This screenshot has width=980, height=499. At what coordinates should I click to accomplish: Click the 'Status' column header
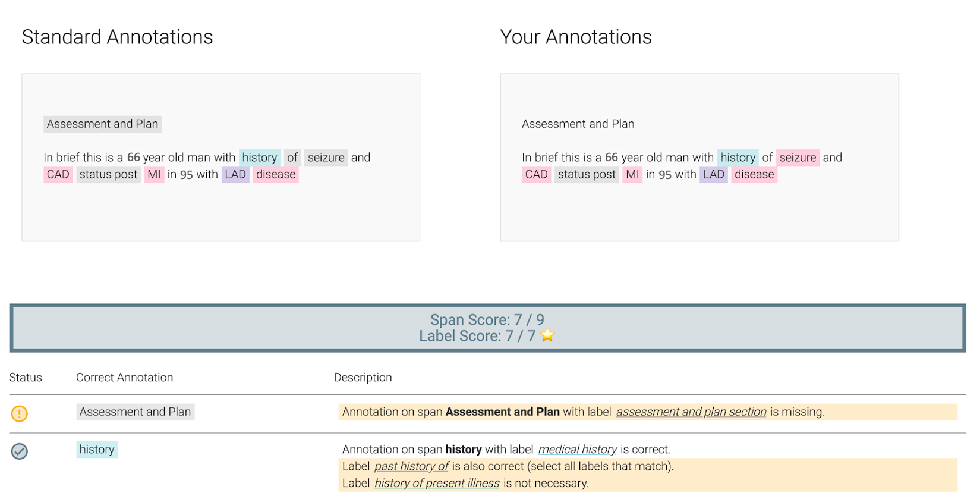coord(26,378)
